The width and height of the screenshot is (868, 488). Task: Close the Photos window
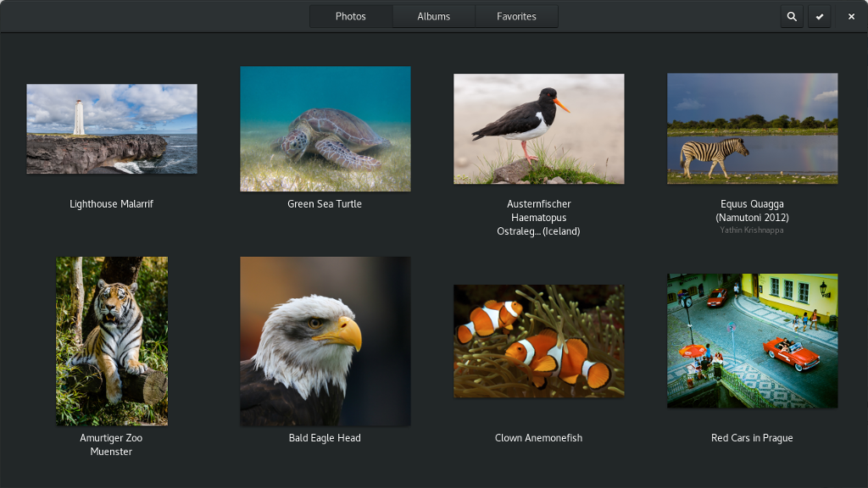(851, 16)
